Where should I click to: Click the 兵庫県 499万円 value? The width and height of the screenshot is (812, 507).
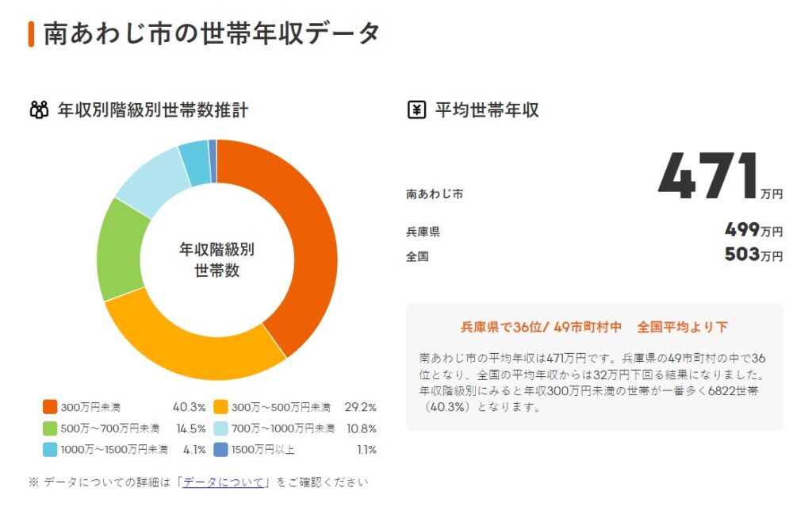coord(753,231)
